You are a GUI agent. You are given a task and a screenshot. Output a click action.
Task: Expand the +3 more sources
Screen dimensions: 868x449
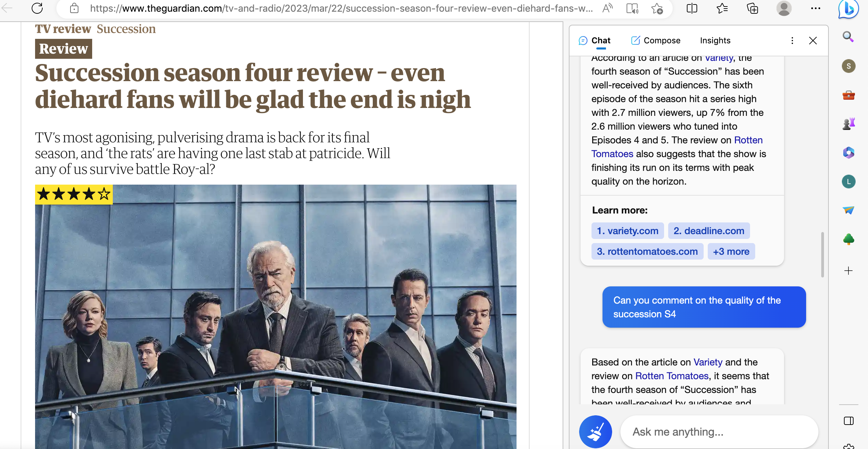(x=731, y=251)
